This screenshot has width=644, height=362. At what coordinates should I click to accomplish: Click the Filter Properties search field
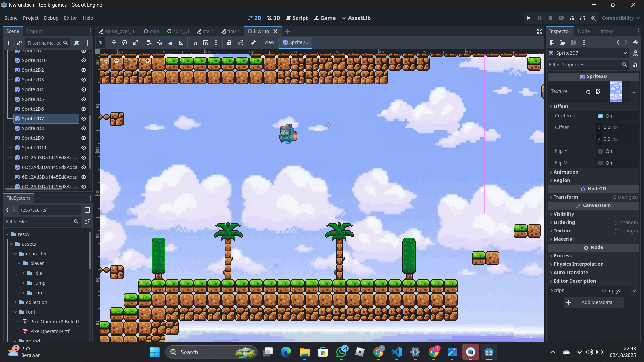point(584,65)
